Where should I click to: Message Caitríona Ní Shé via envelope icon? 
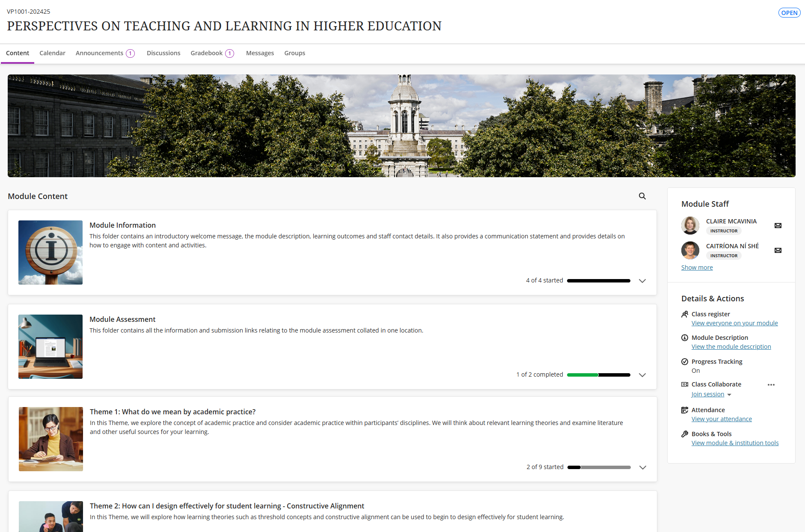pos(778,250)
